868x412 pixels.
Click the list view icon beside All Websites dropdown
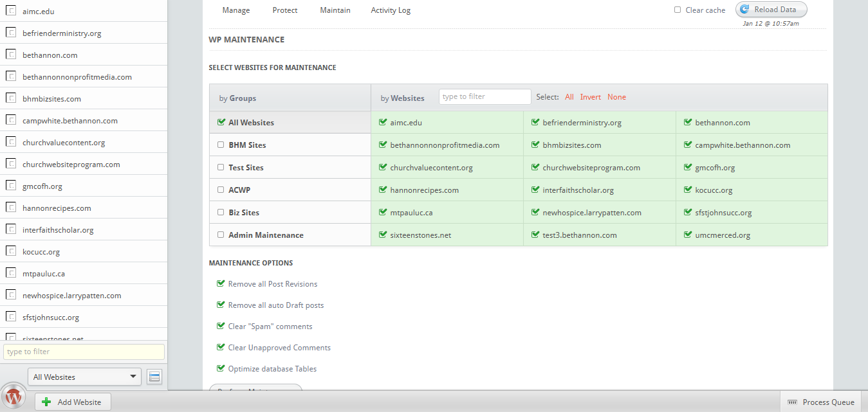(x=154, y=377)
